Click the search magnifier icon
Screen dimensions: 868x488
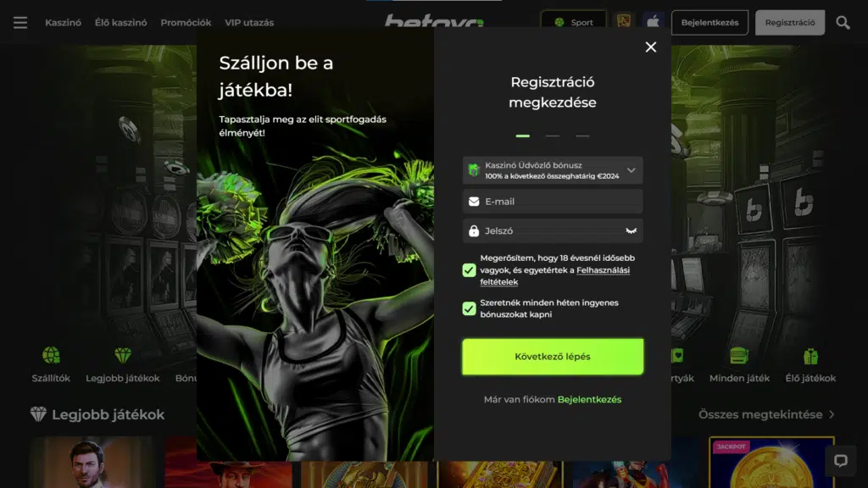[x=843, y=23]
